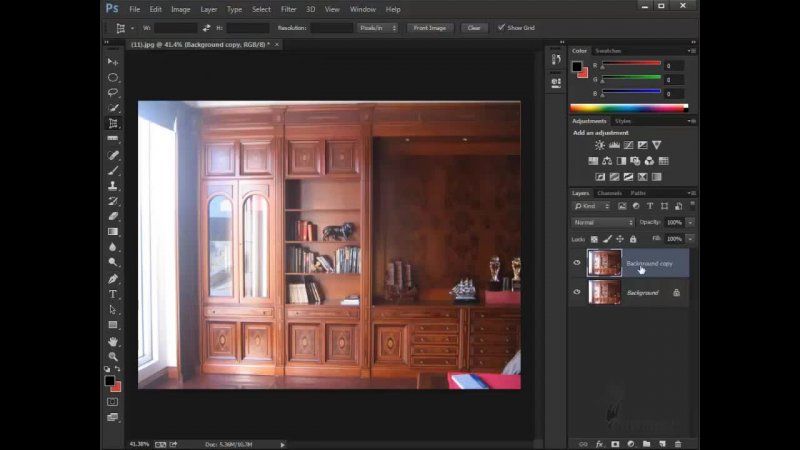Select the Move tool
This screenshot has height=450, width=800.
tap(113, 62)
